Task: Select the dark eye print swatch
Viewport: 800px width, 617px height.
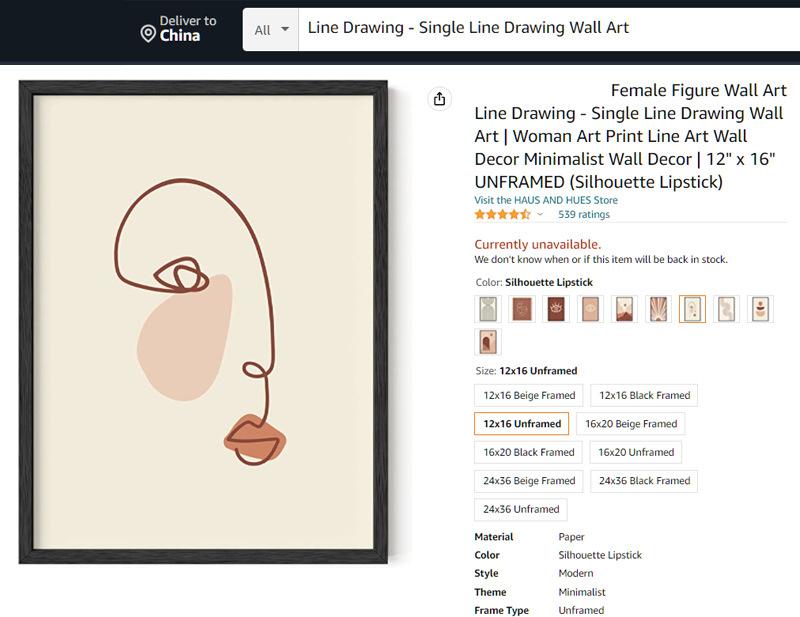Action: 556,309
